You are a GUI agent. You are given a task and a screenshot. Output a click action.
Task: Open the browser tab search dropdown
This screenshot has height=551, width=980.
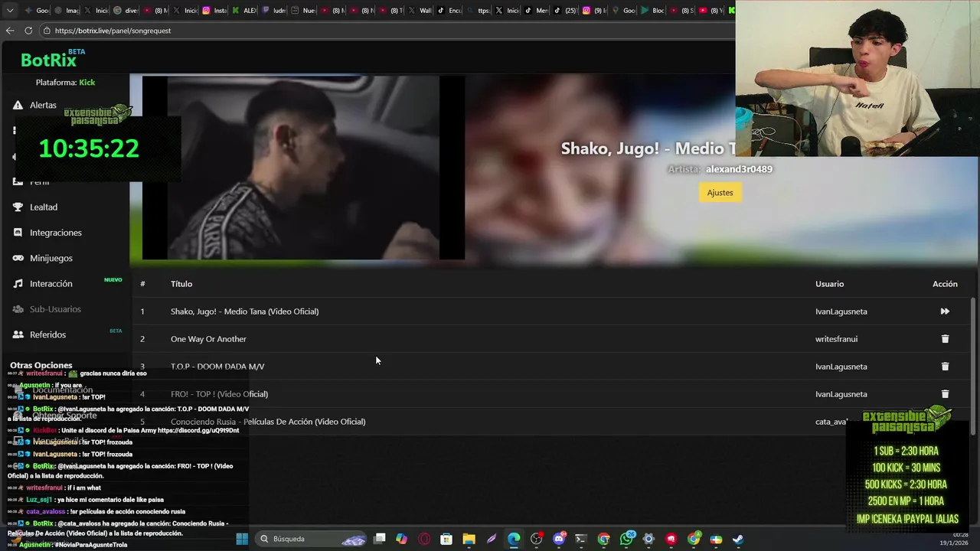pos(9,11)
